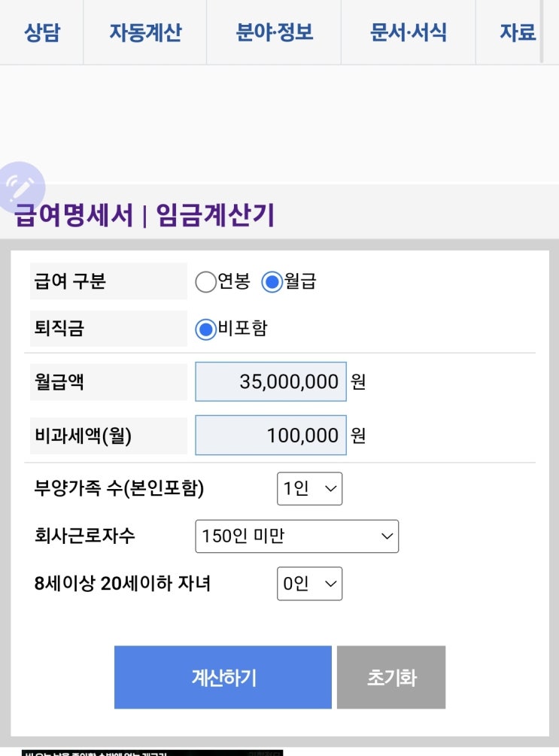
Task: Expand the 회사근로자수 150인 미만 dropdown
Action: point(296,536)
